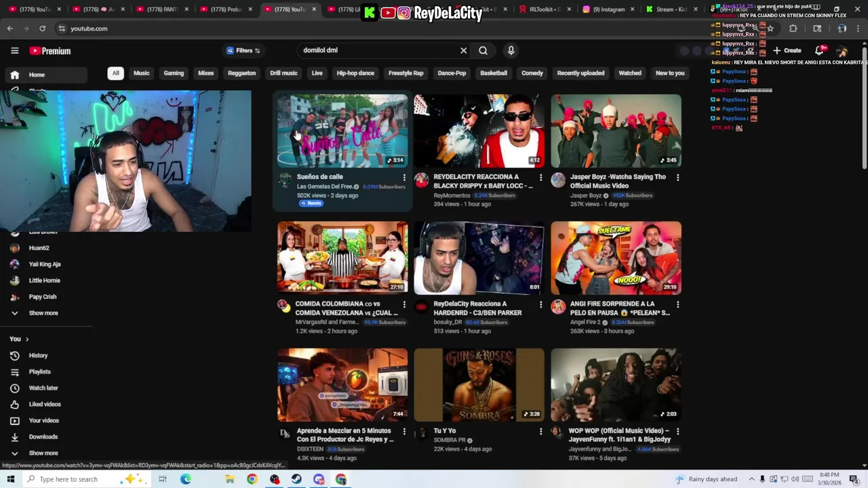Select the Dance-Pop chip

click(x=452, y=73)
